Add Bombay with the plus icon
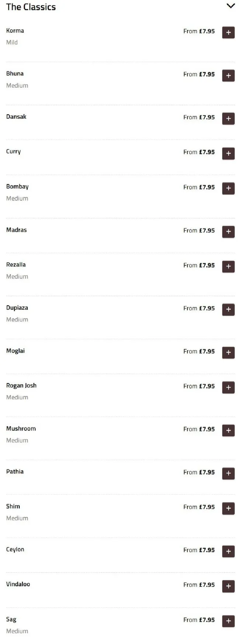Screen dimensions: 239x644 pos(228,188)
